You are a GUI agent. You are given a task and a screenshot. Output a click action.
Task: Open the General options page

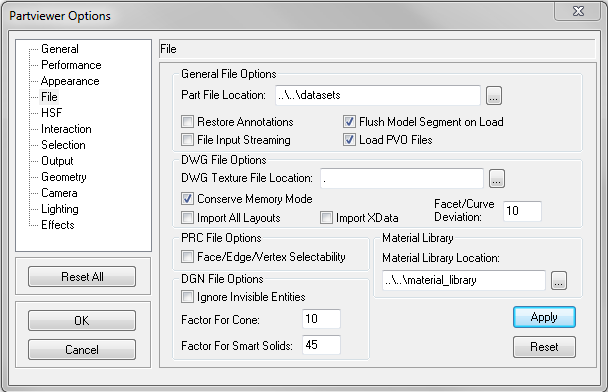point(60,49)
